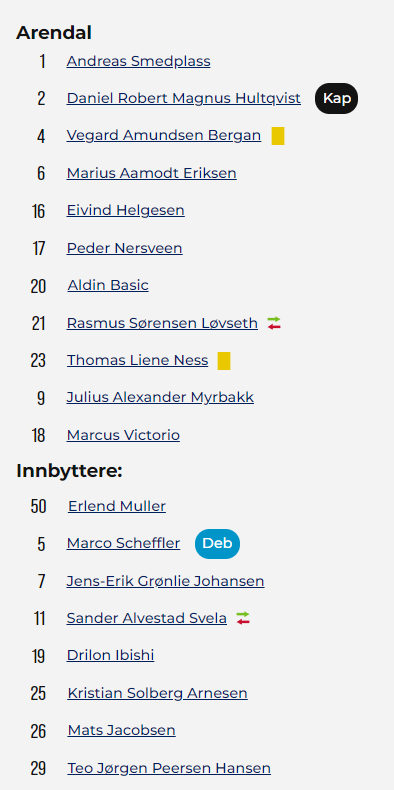
Task: Open Eivind Helgesen player page
Action: click(x=125, y=210)
